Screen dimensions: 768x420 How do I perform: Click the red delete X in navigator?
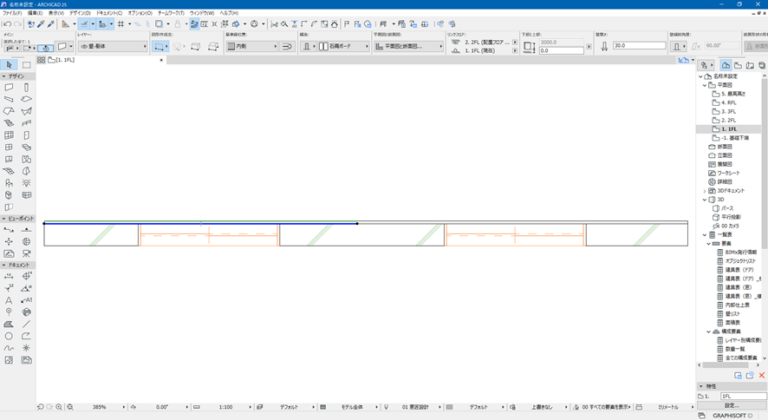click(762, 375)
